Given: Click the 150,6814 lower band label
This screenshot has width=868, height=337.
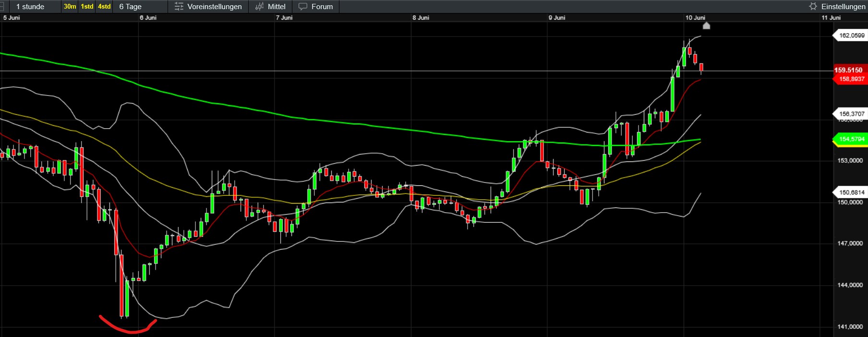Looking at the screenshot, I should click(850, 193).
